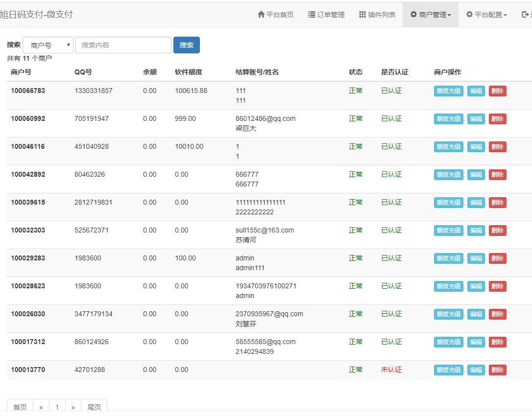Viewport: 532px width, 418px height.
Task: Edit merchant 100060992
Action: (x=476, y=119)
